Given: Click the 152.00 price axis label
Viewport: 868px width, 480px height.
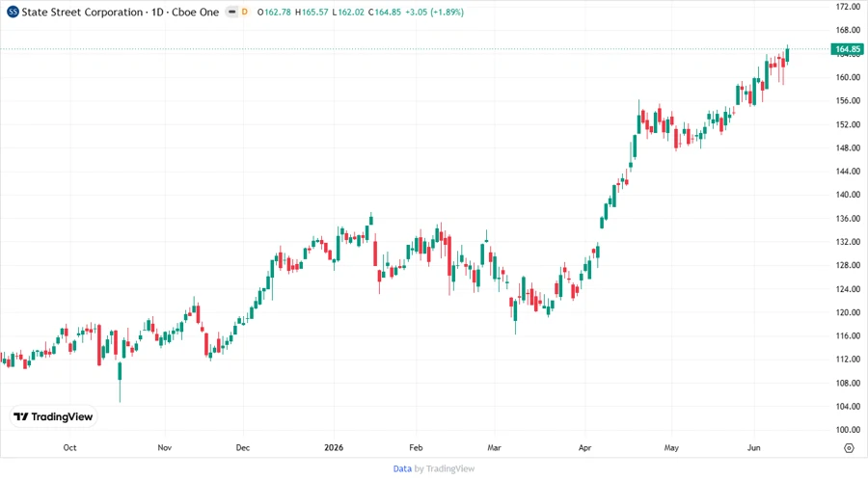Looking at the screenshot, I should [x=848, y=124].
